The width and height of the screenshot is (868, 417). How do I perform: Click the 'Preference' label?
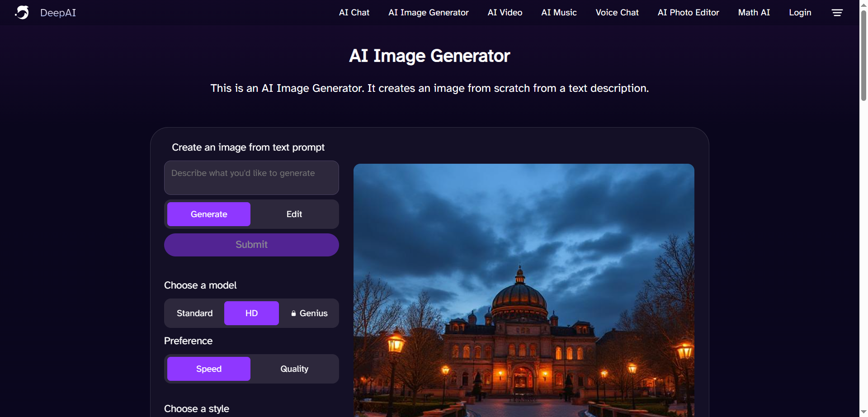[188, 341]
